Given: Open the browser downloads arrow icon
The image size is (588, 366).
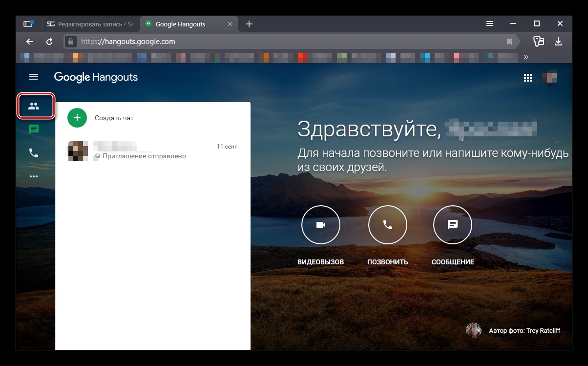Looking at the screenshot, I should coord(558,42).
